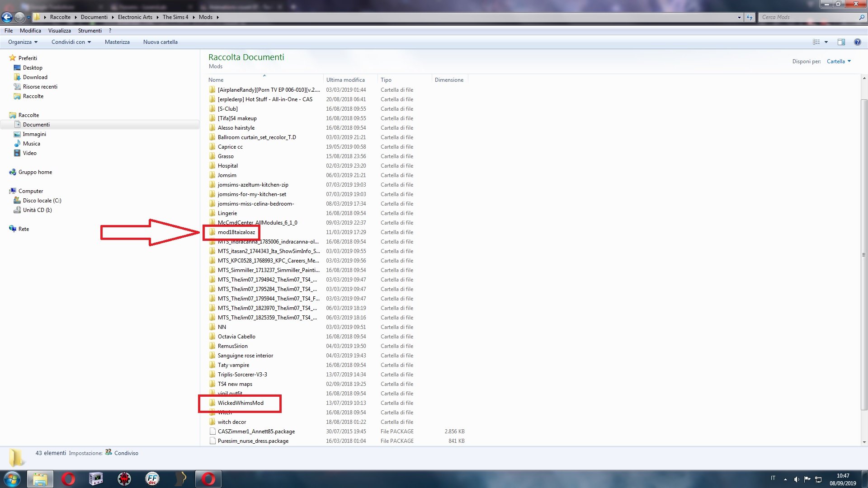Open the address bar history dropdown
This screenshot has height=488, width=868.
[x=739, y=17]
